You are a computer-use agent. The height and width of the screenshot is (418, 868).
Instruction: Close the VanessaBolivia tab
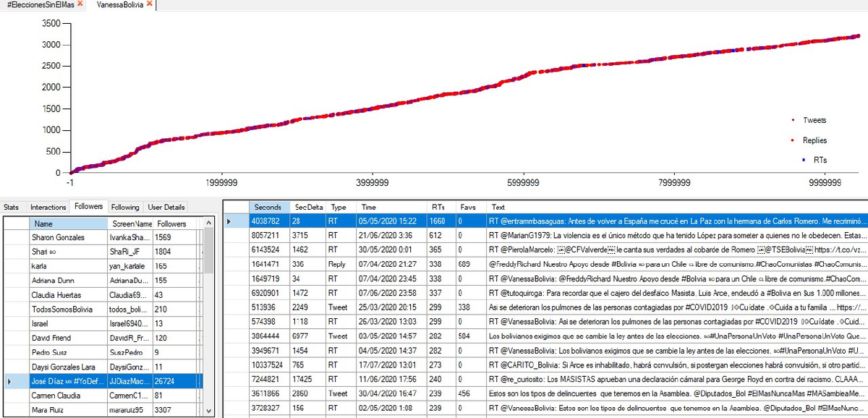pos(149,4)
